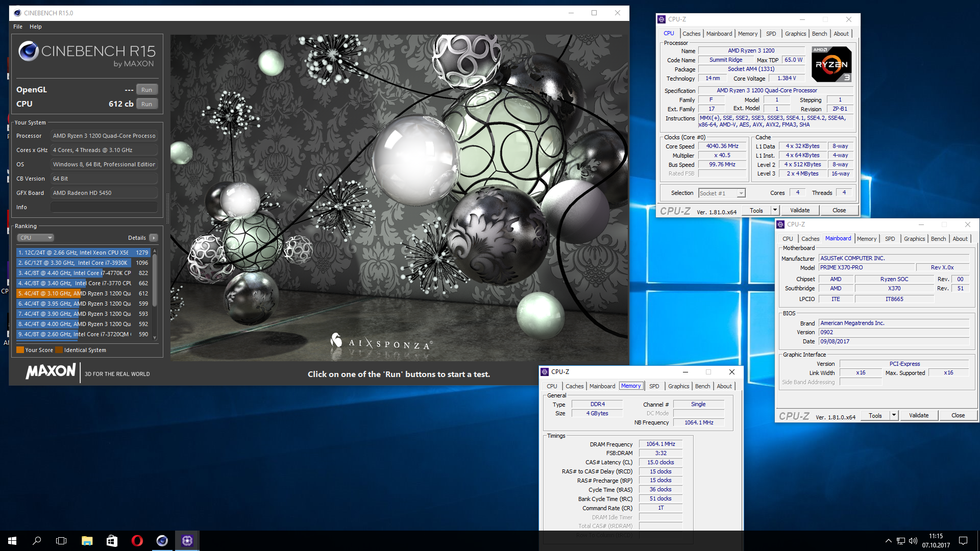The width and height of the screenshot is (980, 551).
Task: Open the volume tray icon
Action: (913, 541)
